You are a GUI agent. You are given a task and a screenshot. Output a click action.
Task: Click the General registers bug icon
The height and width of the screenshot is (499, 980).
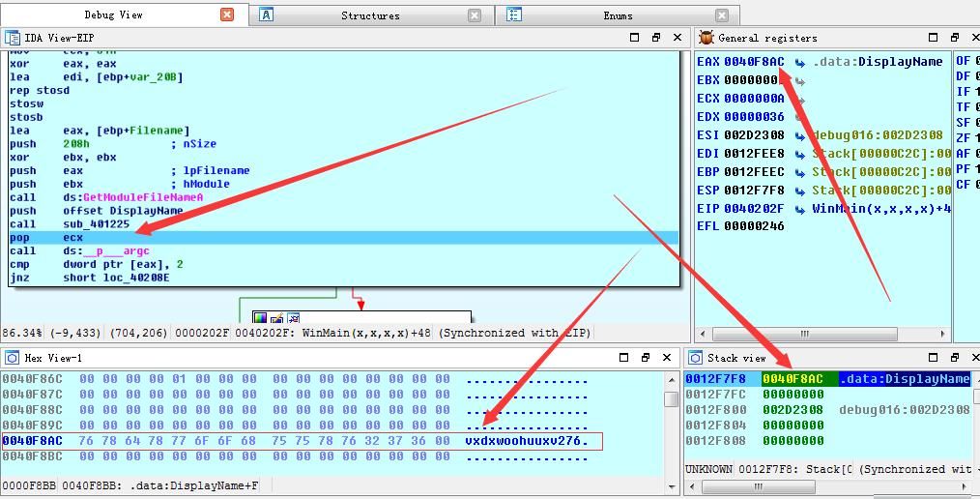point(706,38)
